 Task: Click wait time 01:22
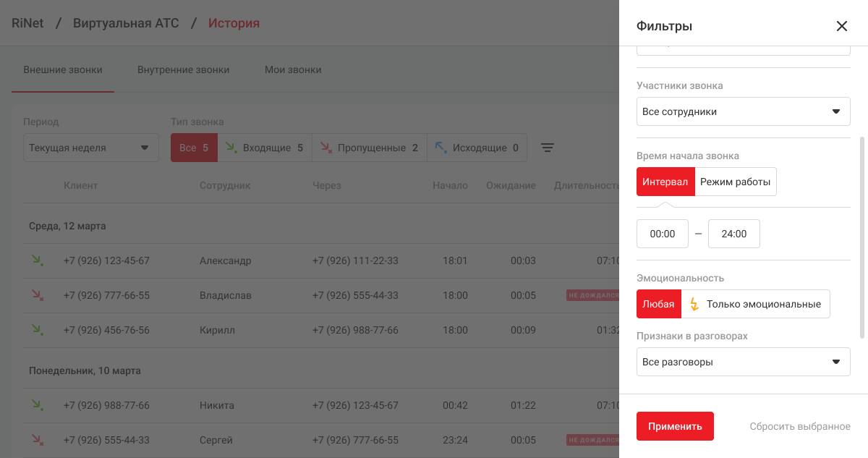coord(523,405)
